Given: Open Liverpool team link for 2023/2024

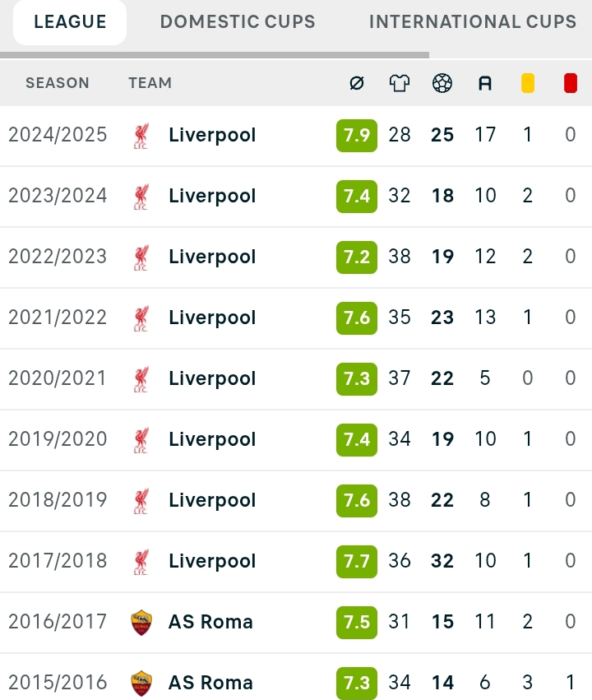Looking at the screenshot, I should click(x=212, y=196).
